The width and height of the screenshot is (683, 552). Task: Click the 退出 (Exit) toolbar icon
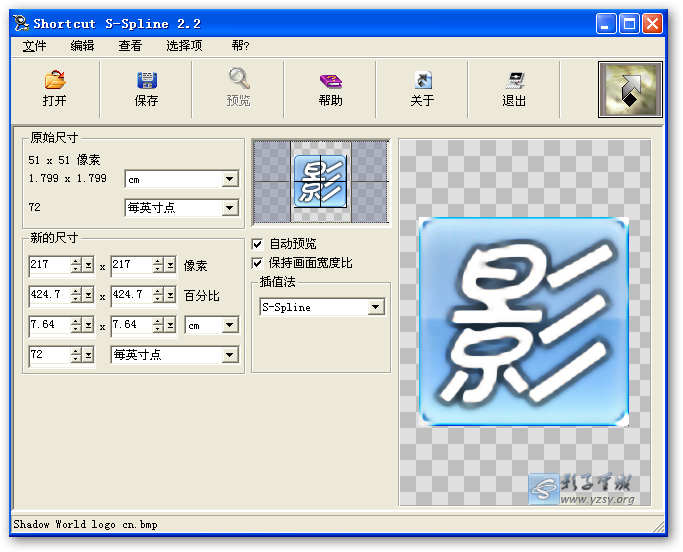tap(515, 81)
